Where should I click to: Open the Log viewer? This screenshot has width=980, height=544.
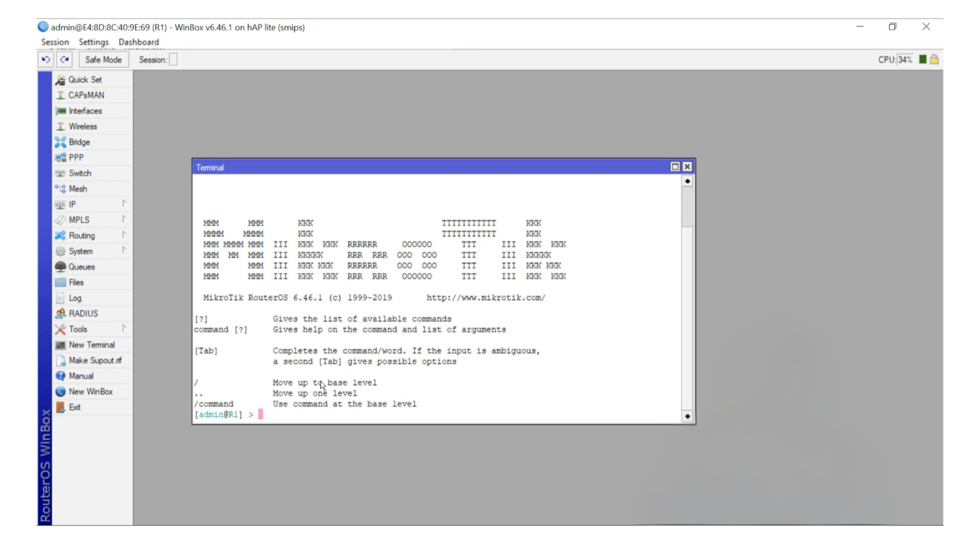75,298
